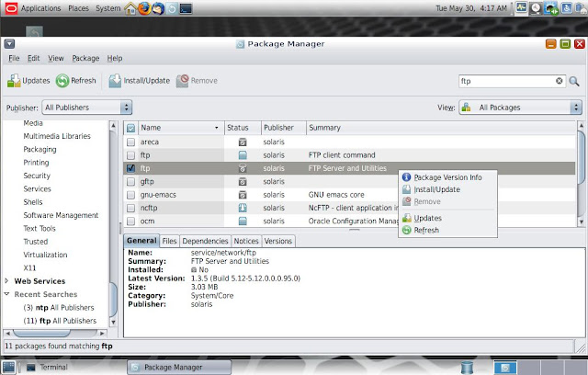The height and width of the screenshot is (375, 588).
Task: Open the View menu
Action: pos(55,58)
